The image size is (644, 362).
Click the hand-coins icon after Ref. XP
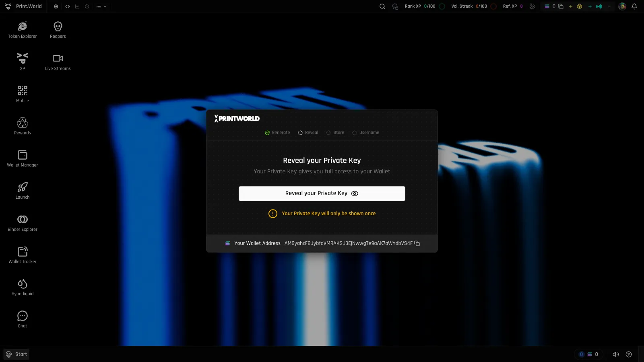(x=533, y=6)
